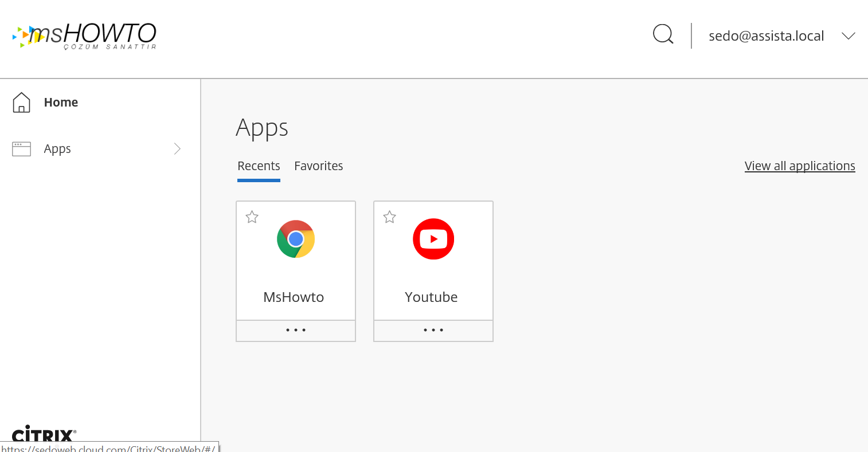Click the Apps section heading
Viewport: 868px width, 452px height.
262,128
